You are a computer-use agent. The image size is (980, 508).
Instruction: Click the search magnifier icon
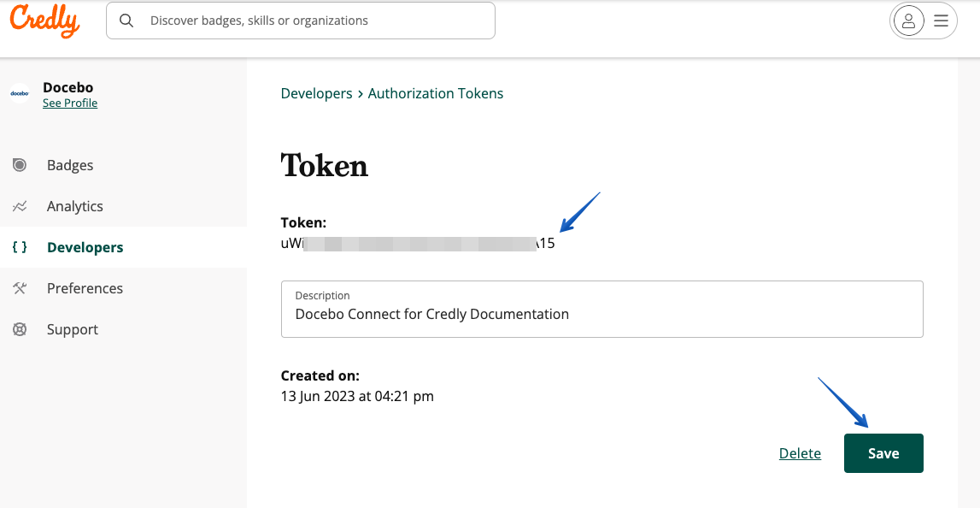click(126, 20)
